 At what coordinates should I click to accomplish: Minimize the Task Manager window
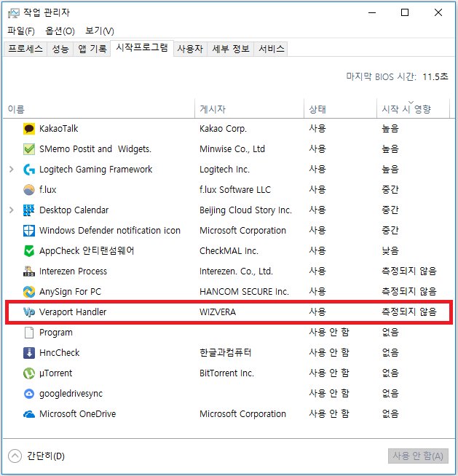[372, 13]
